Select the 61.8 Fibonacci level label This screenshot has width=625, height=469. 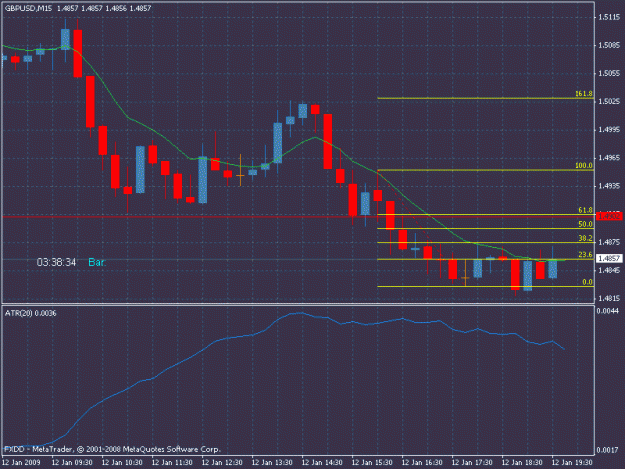585,210
